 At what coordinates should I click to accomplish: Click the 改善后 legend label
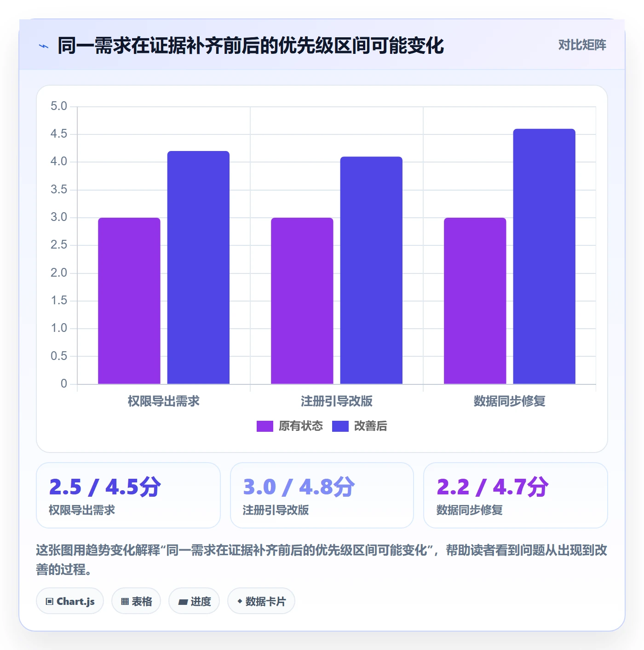[x=370, y=426]
